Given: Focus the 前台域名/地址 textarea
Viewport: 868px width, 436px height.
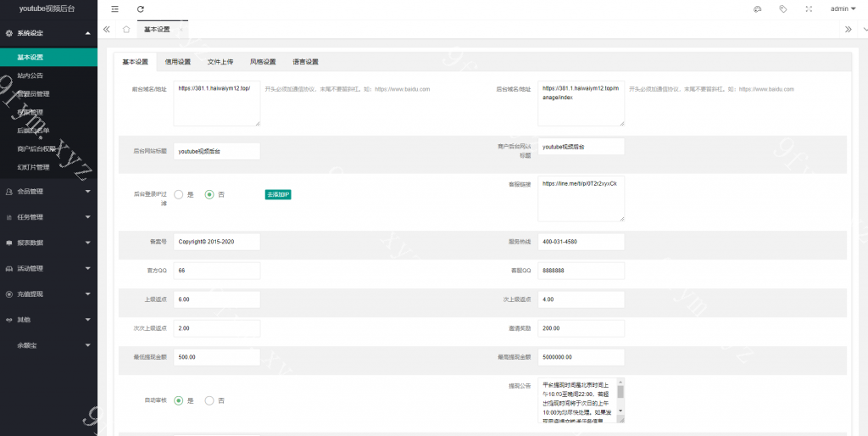Looking at the screenshot, I should [217, 103].
